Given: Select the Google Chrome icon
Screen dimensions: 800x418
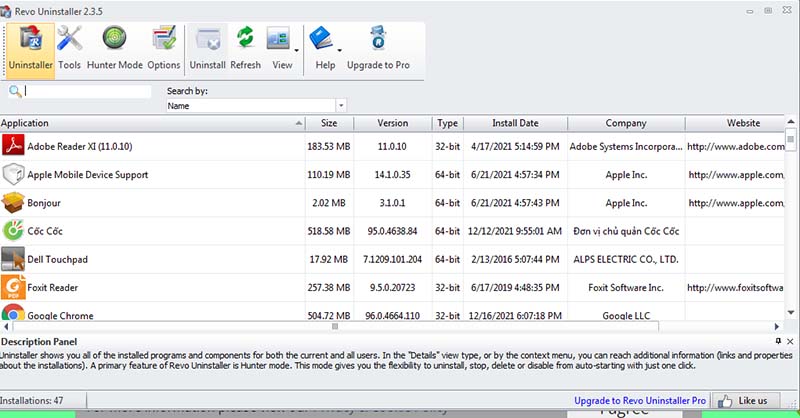Looking at the screenshot, I should coord(13,312).
